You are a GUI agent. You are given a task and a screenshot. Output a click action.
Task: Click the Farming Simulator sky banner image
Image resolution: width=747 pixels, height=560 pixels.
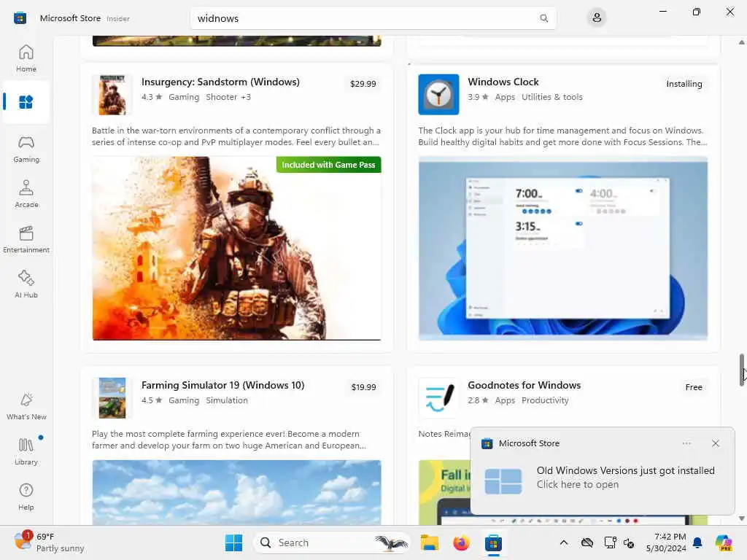coord(237,492)
